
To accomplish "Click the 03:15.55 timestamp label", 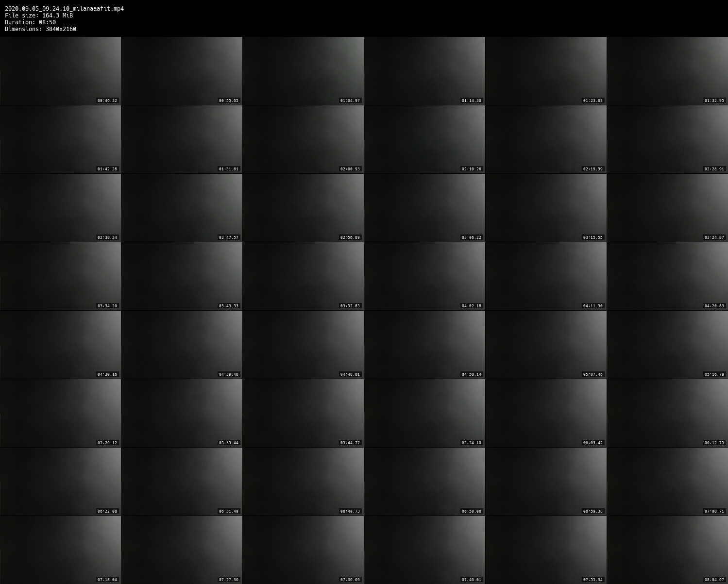I will [x=593, y=238].
